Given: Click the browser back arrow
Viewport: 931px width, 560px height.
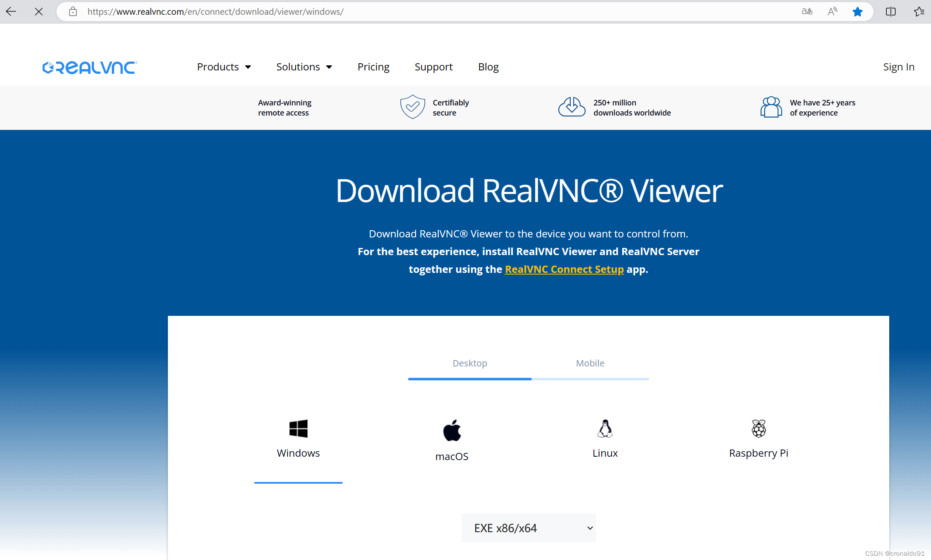Looking at the screenshot, I should (11, 12).
